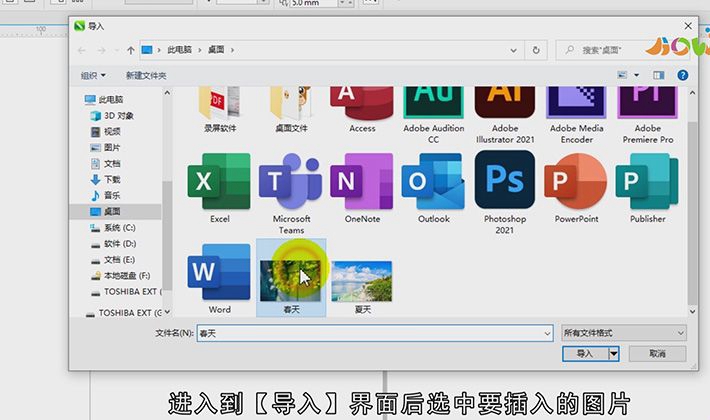Select the Outlook shortcut icon

(433, 182)
